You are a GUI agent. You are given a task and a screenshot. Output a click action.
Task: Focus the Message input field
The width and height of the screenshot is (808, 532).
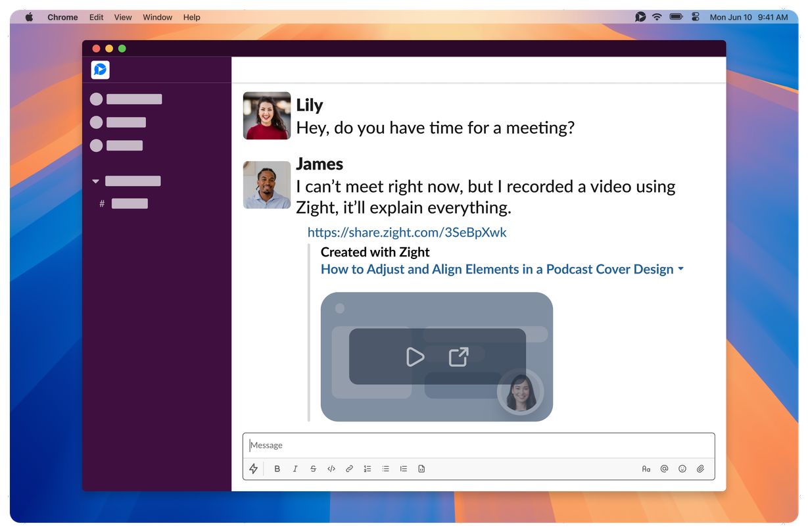tap(479, 445)
